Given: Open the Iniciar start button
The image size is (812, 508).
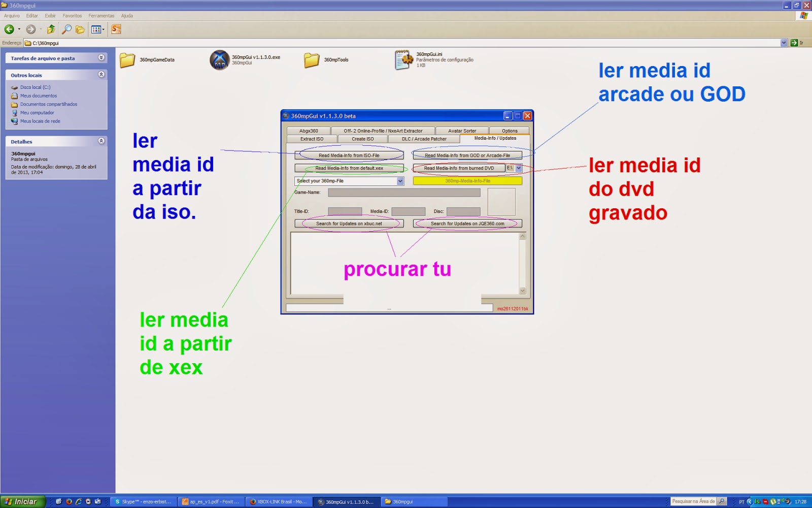Looking at the screenshot, I should [23, 501].
